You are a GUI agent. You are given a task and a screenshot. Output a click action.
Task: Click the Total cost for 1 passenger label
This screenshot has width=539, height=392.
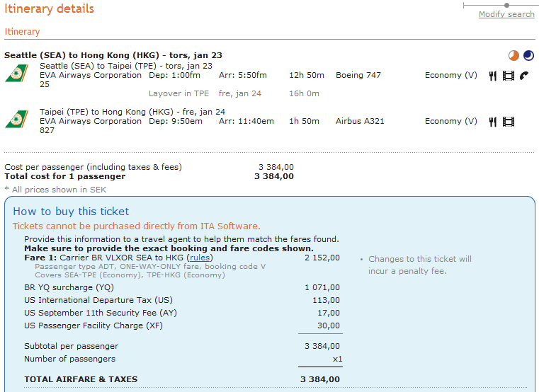pyautogui.click(x=65, y=177)
